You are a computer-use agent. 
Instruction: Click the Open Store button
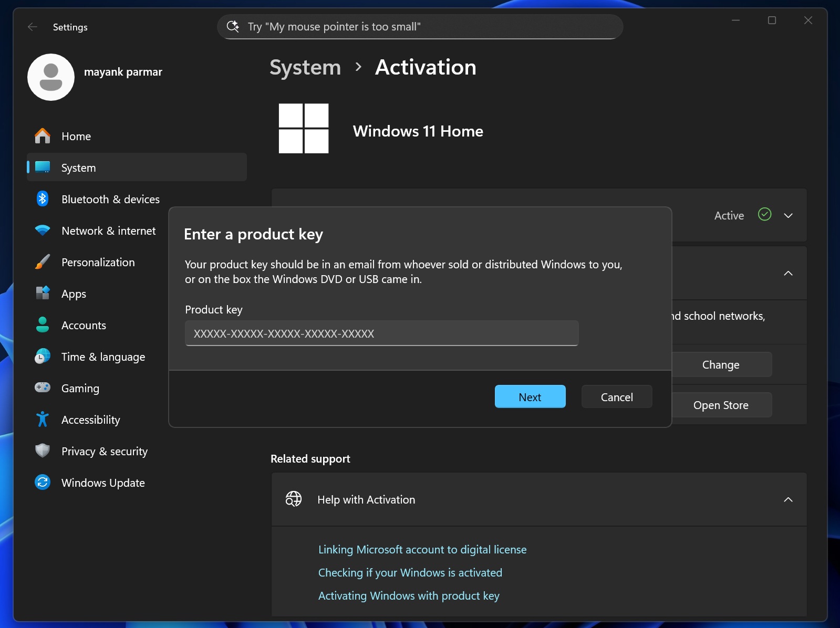pos(721,405)
